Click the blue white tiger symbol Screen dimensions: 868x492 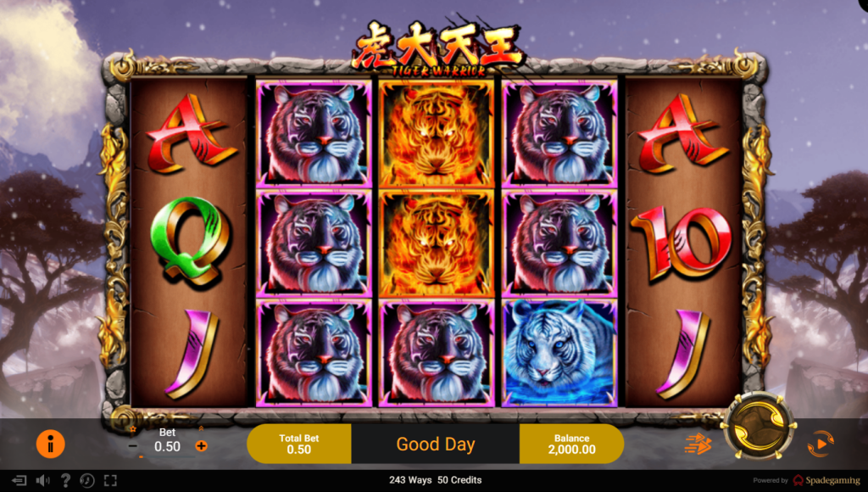coord(559,352)
